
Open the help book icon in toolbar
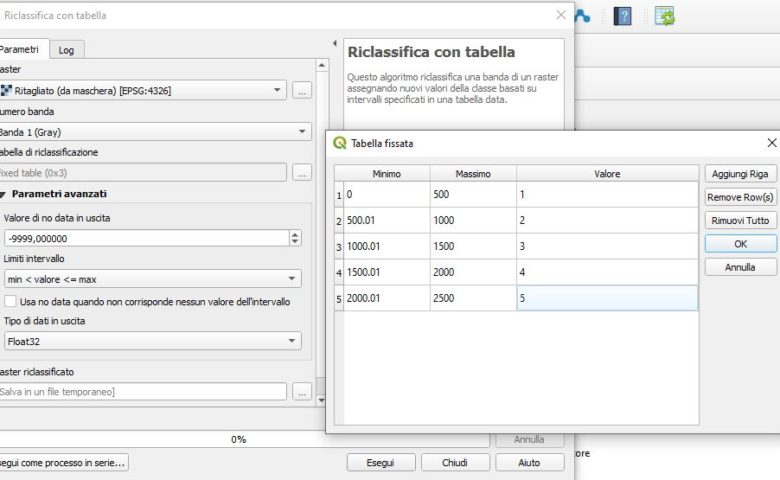(x=622, y=16)
